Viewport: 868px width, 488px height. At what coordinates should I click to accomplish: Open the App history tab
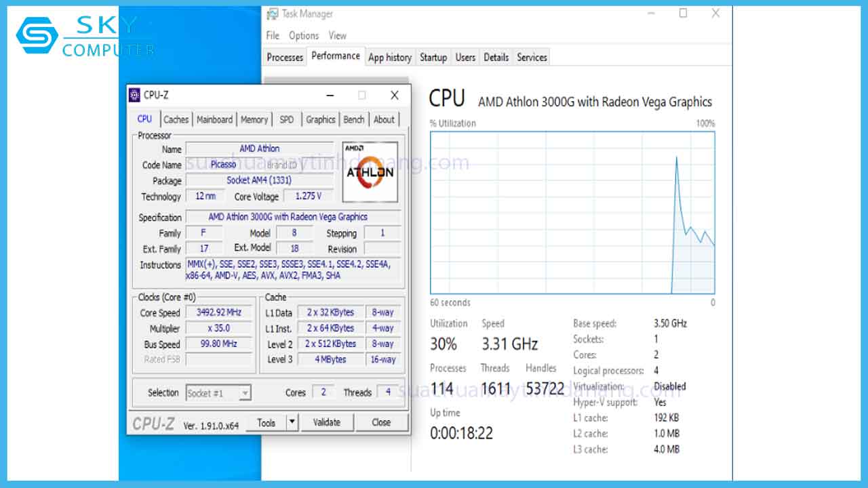click(390, 58)
